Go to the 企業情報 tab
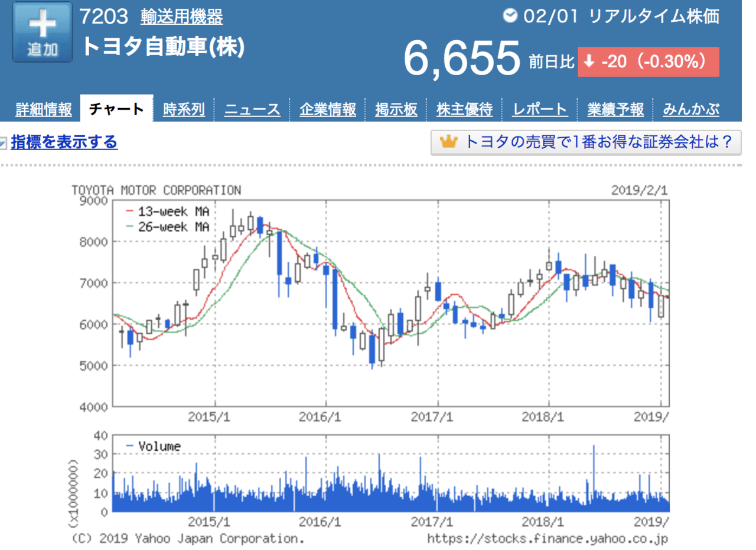756x550 pixels. pos(328,109)
